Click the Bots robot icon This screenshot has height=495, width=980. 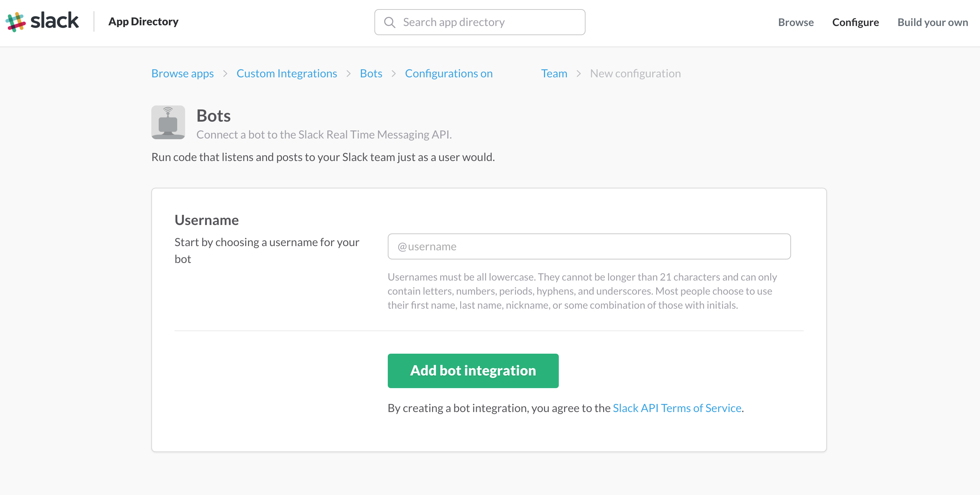click(168, 122)
